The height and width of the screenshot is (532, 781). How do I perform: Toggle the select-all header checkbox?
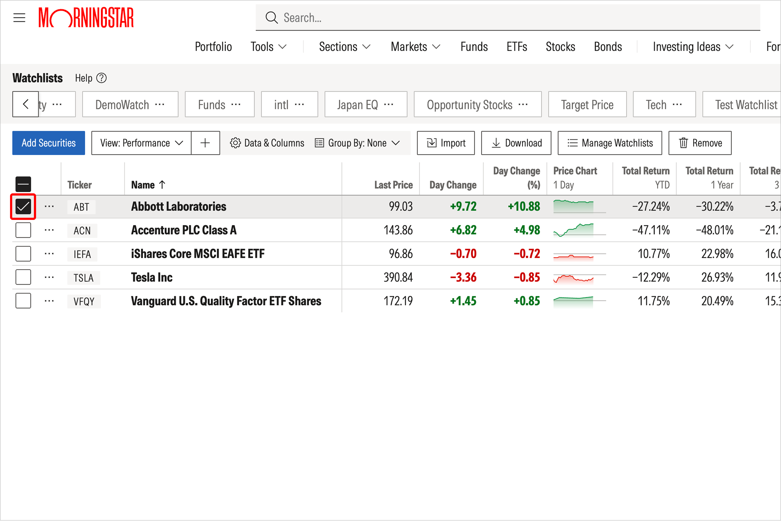click(x=23, y=184)
